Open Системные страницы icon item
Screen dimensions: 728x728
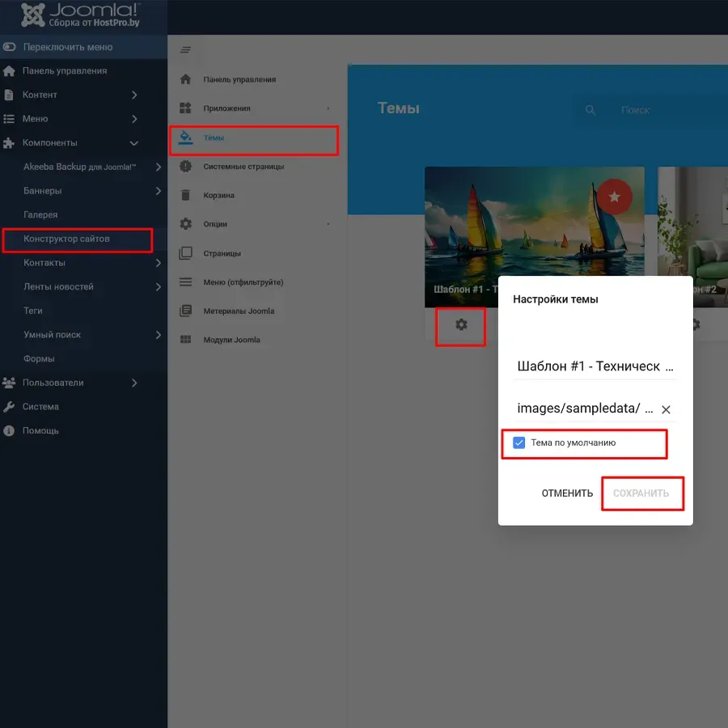point(186,167)
